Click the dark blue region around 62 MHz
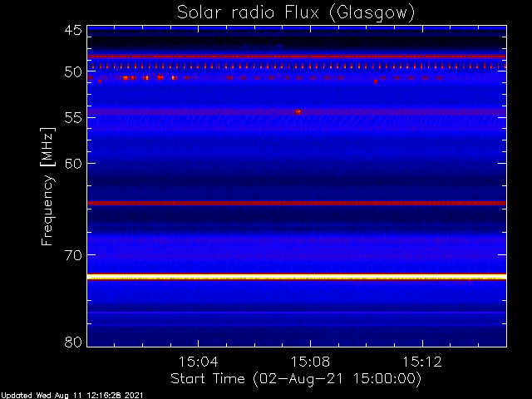This screenshot has width=532, height=399. click(297, 183)
